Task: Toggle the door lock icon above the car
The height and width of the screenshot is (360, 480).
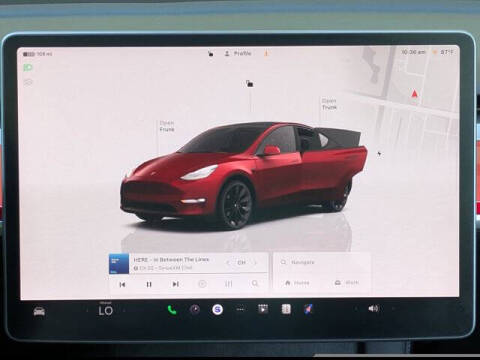Action: tap(249, 84)
